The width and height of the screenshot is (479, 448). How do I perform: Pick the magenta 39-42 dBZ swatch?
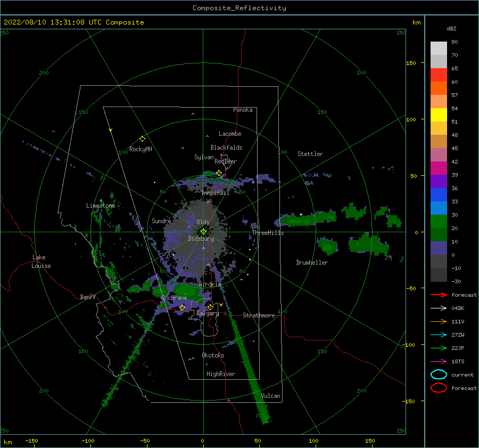click(439, 168)
